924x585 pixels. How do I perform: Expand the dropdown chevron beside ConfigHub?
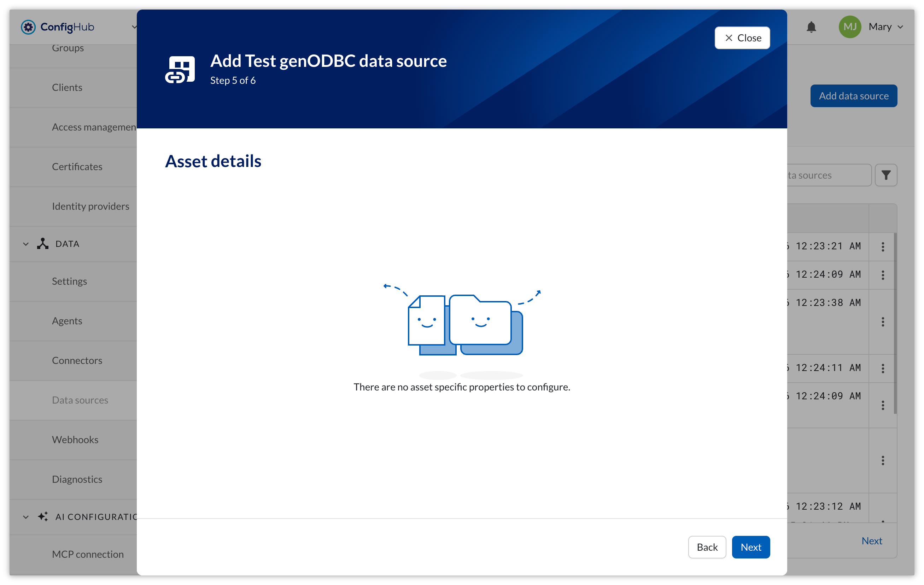(134, 27)
